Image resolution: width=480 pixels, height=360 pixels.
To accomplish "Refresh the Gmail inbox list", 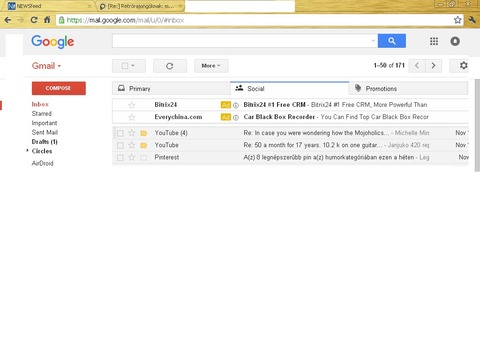I will click(170, 66).
